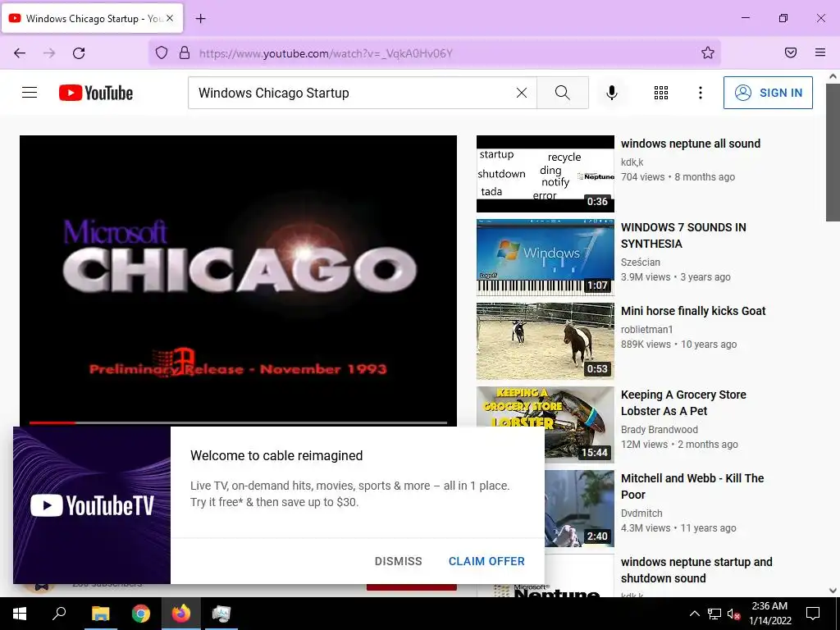Save the page to Pocket
The width and height of the screenshot is (840, 630).
point(791,52)
